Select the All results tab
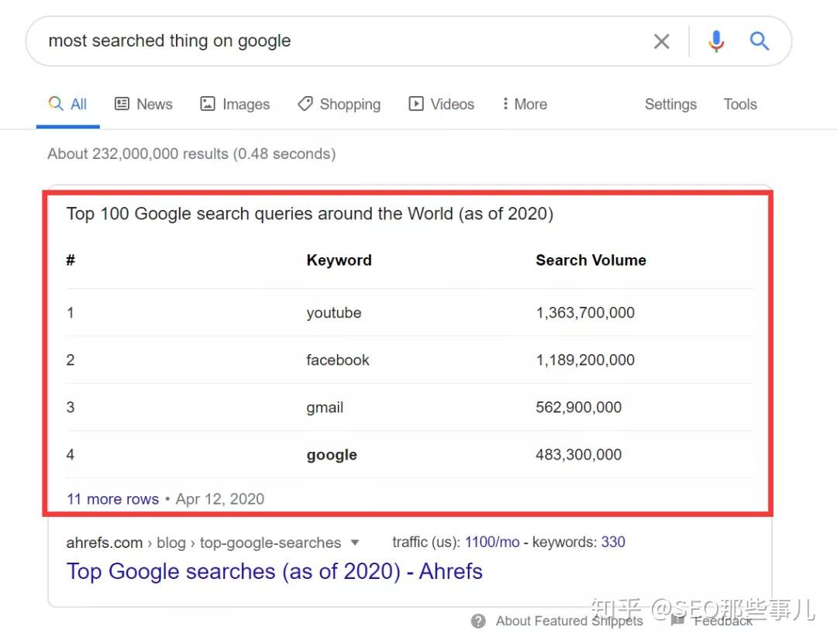 pos(67,104)
